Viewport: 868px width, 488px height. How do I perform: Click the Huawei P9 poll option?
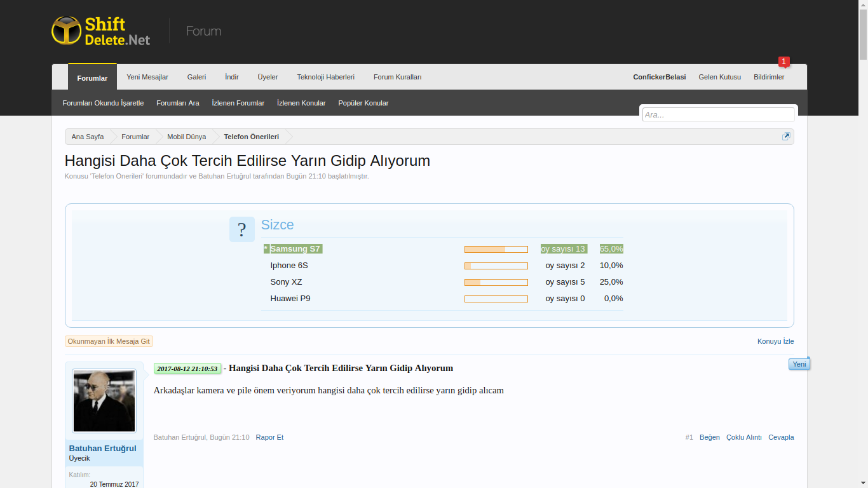click(290, 299)
